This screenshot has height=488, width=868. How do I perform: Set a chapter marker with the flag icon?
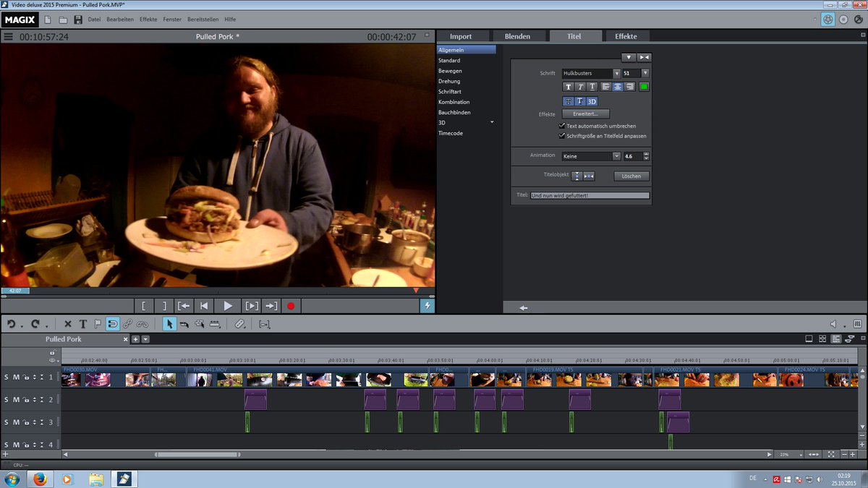point(98,325)
